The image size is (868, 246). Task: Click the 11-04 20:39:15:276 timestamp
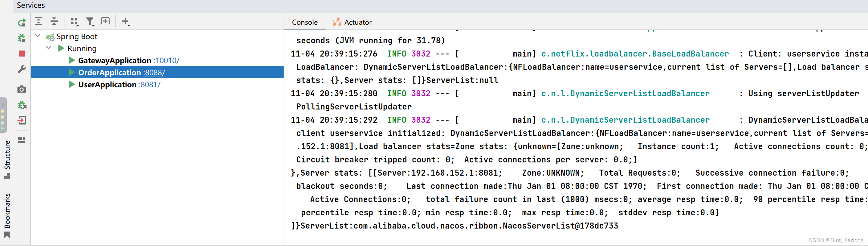click(x=334, y=54)
